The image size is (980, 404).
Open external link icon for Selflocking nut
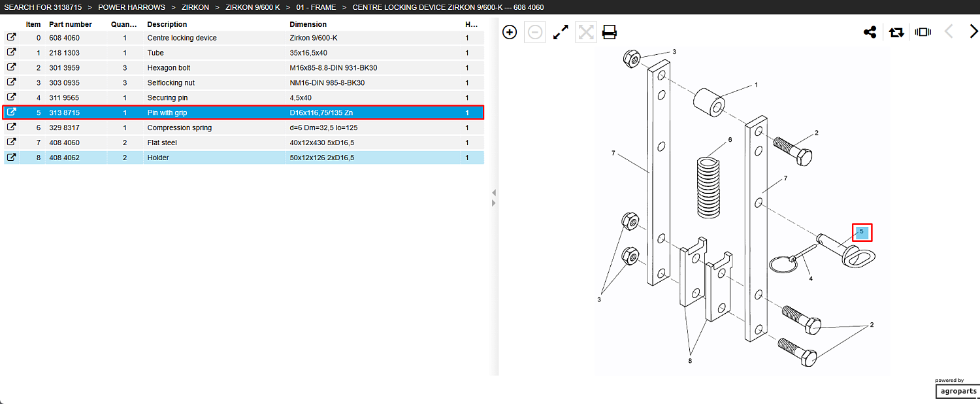[x=11, y=82]
